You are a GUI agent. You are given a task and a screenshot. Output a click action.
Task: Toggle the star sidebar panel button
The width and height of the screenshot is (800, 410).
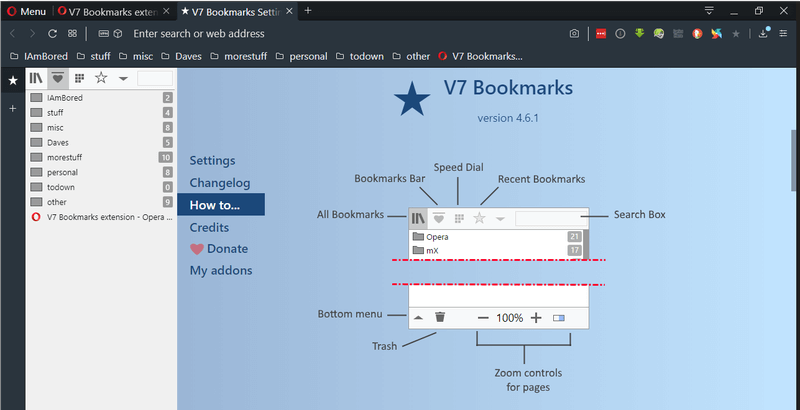click(x=13, y=81)
